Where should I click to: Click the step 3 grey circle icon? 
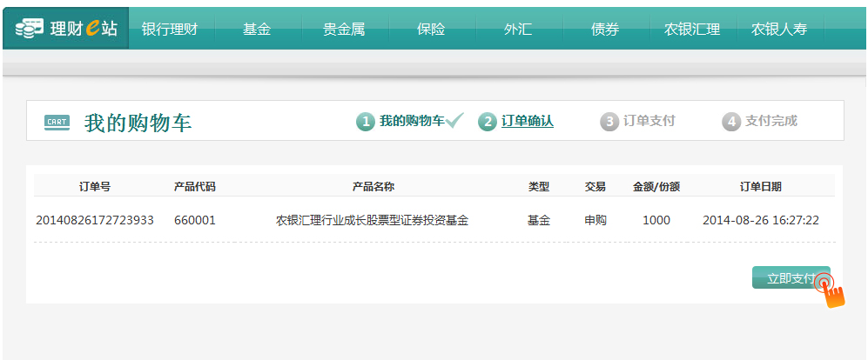(609, 122)
